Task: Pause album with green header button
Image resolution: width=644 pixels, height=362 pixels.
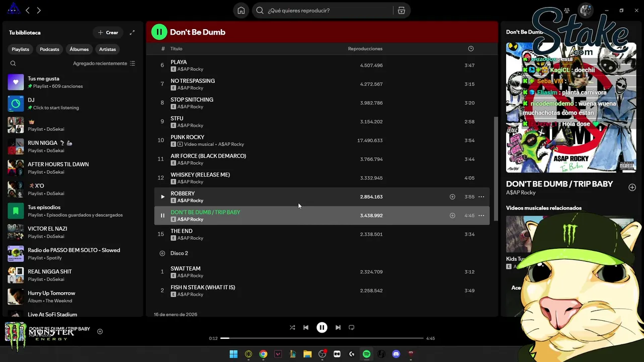Action: (x=159, y=32)
